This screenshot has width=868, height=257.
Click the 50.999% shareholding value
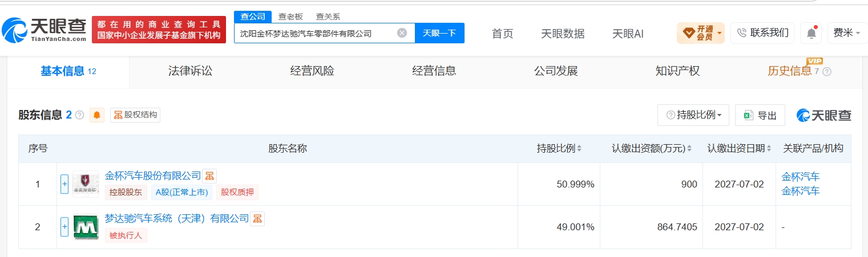click(575, 184)
